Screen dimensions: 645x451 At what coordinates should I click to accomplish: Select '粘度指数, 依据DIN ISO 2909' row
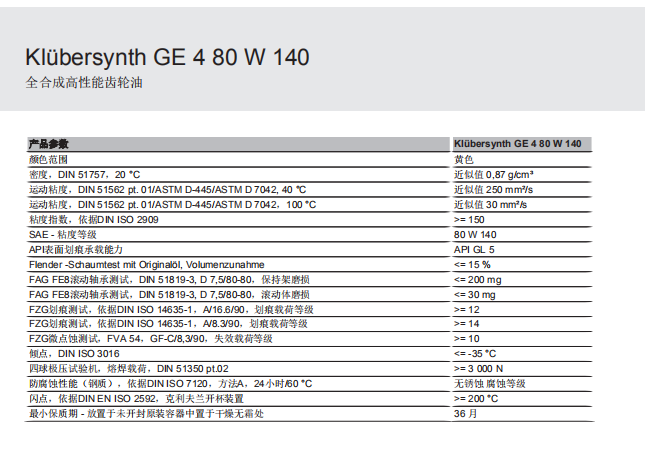tap(93, 219)
